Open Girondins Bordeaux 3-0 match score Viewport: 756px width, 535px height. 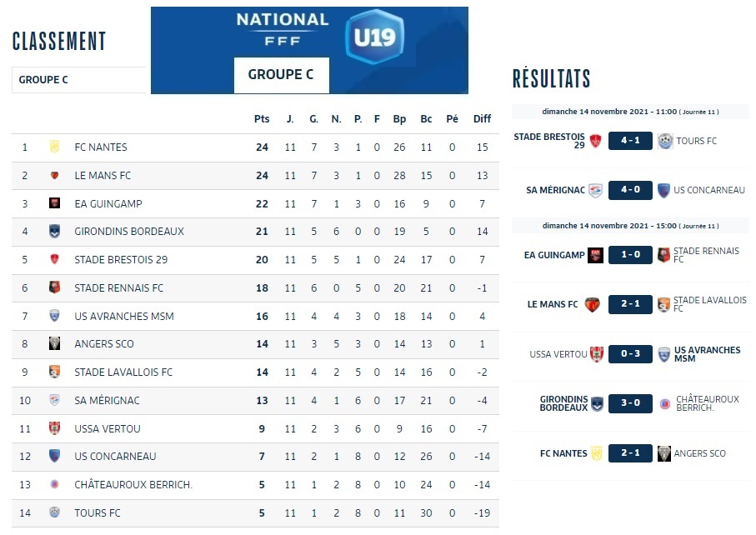(x=629, y=404)
